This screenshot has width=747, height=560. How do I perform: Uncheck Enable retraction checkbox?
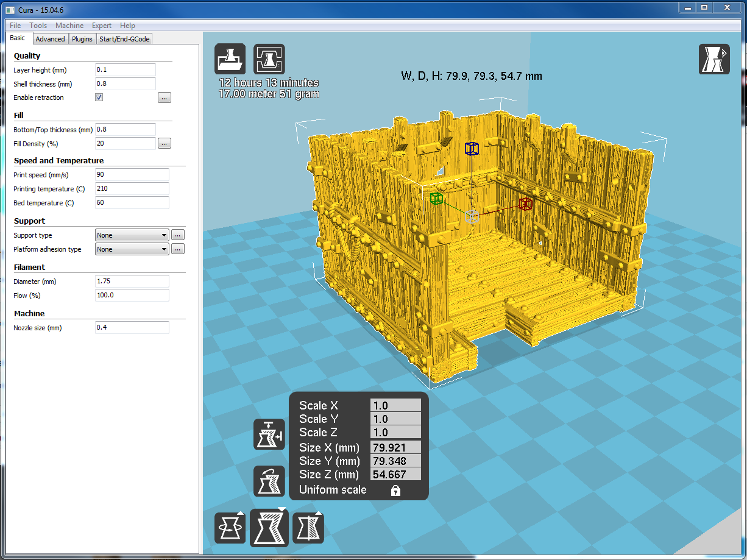(99, 97)
